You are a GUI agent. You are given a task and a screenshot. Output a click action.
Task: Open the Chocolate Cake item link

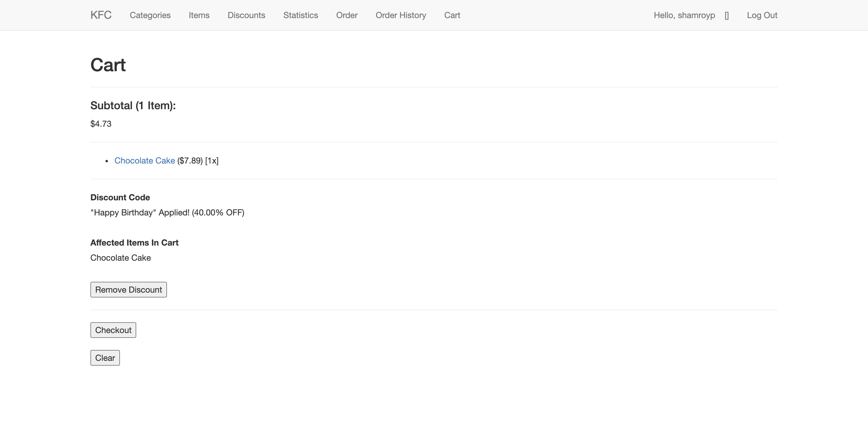145,161
